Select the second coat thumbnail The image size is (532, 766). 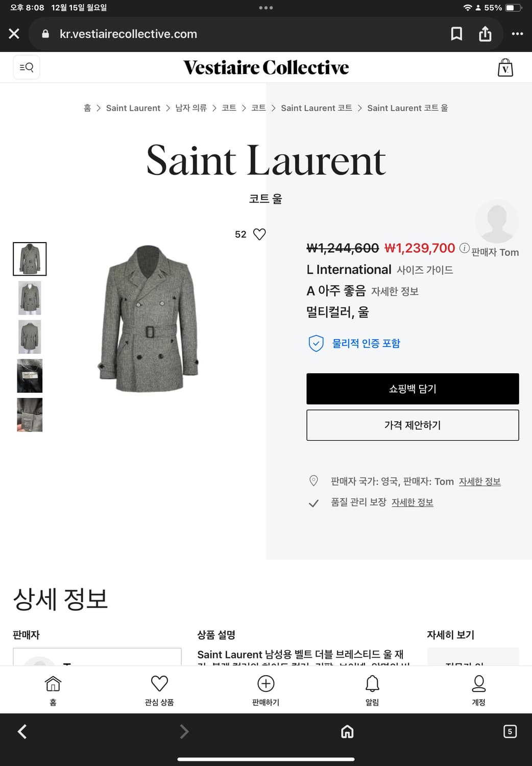pyautogui.click(x=29, y=298)
